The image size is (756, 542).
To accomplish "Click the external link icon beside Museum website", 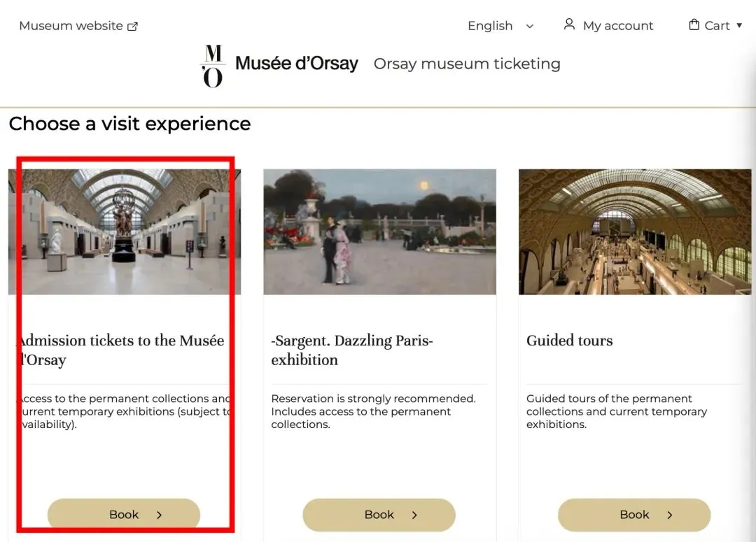I will (133, 27).
